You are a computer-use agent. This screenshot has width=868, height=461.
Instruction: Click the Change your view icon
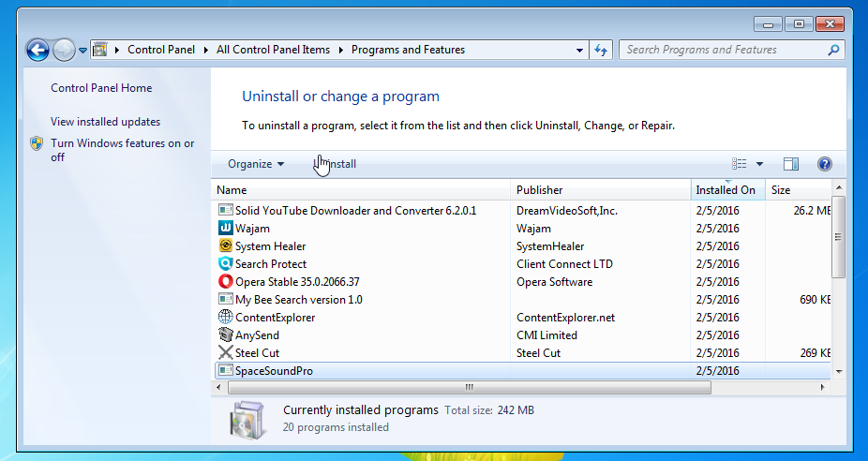tap(739, 164)
